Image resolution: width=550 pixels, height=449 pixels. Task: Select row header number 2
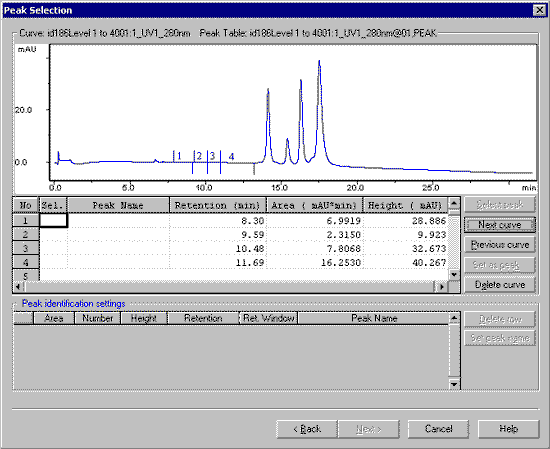pyautogui.click(x=25, y=234)
